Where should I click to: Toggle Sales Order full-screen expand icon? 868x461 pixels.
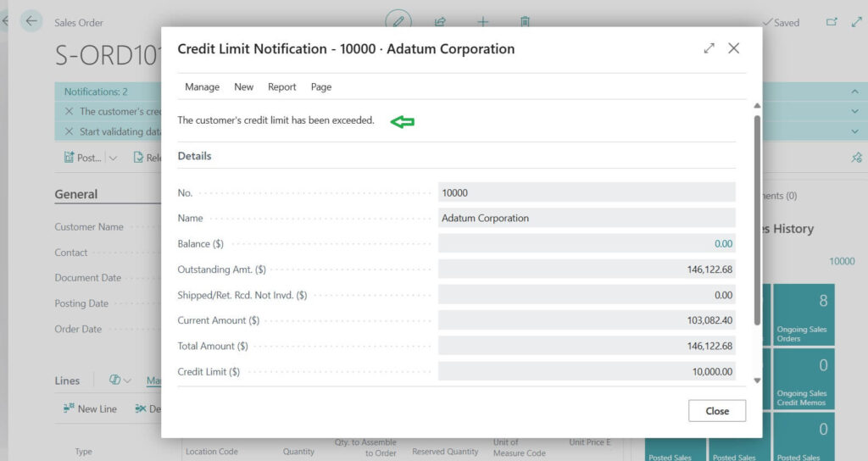[857, 22]
